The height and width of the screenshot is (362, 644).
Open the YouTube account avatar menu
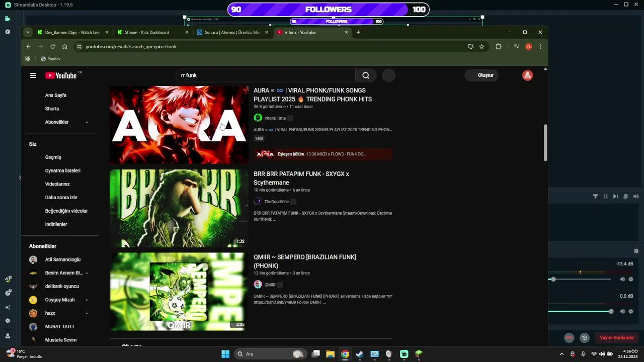coord(527,75)
